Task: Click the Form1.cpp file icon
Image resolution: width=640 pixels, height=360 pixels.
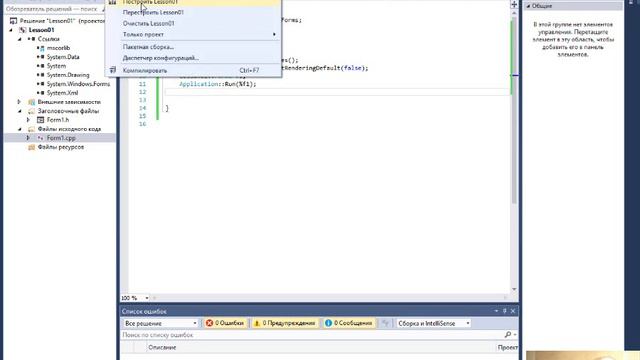Action: [x=40, y=138]
